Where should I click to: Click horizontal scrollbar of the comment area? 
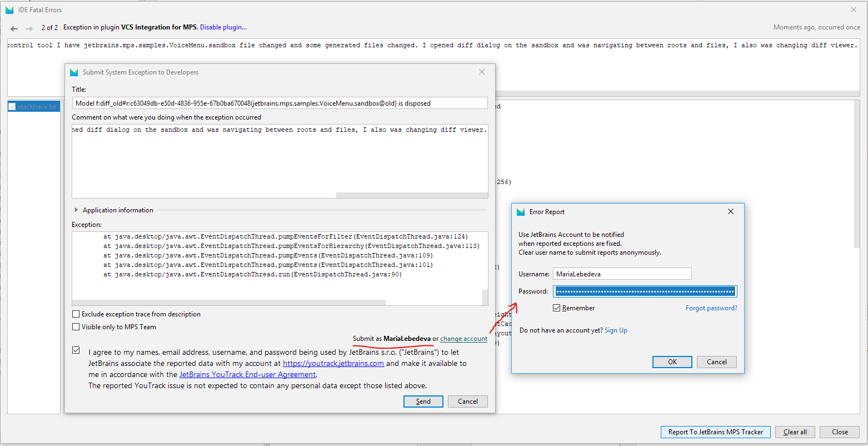tap(412, 196)
